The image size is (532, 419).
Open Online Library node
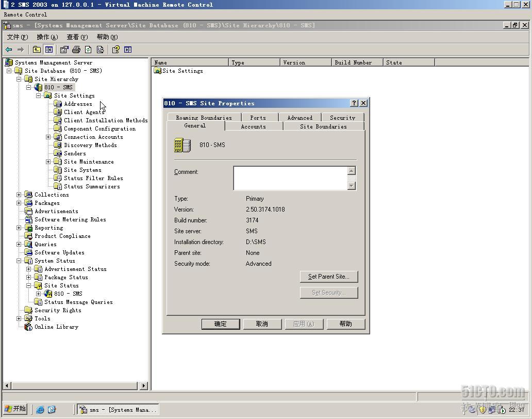click(56, 327)
